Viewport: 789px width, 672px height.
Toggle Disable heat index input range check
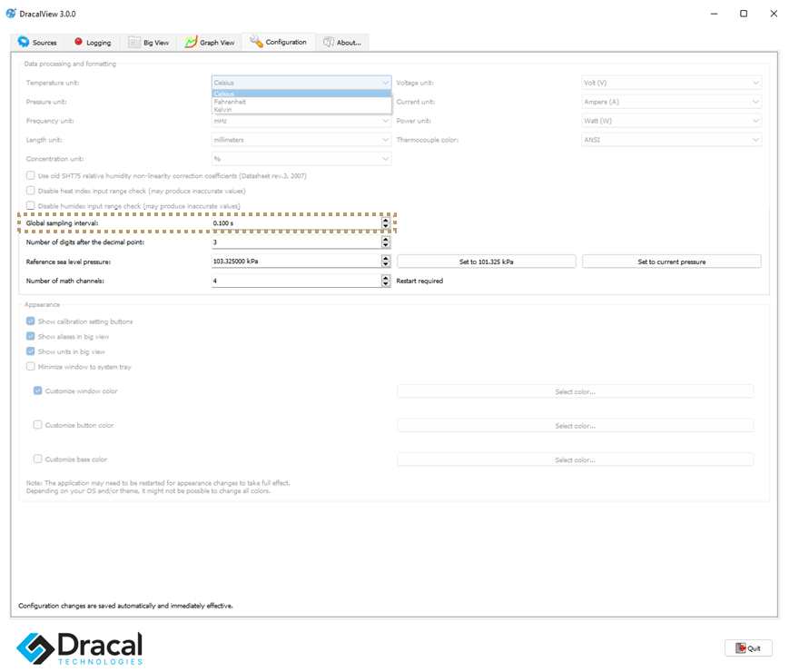pos(31,191)
